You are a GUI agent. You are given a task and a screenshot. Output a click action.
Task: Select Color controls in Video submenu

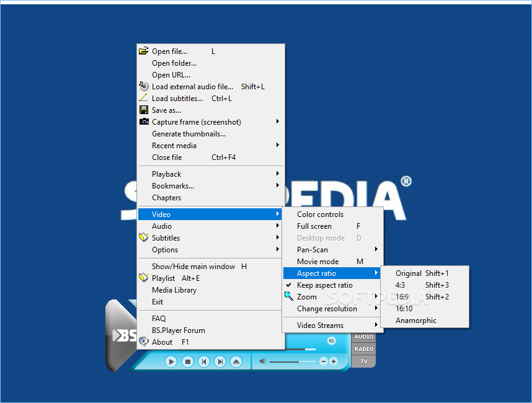[332, 215]
